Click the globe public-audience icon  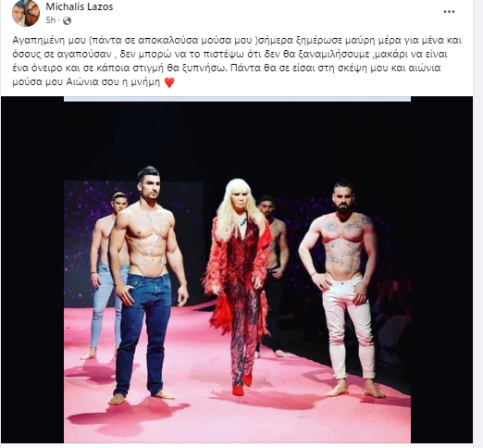point(67,20)
